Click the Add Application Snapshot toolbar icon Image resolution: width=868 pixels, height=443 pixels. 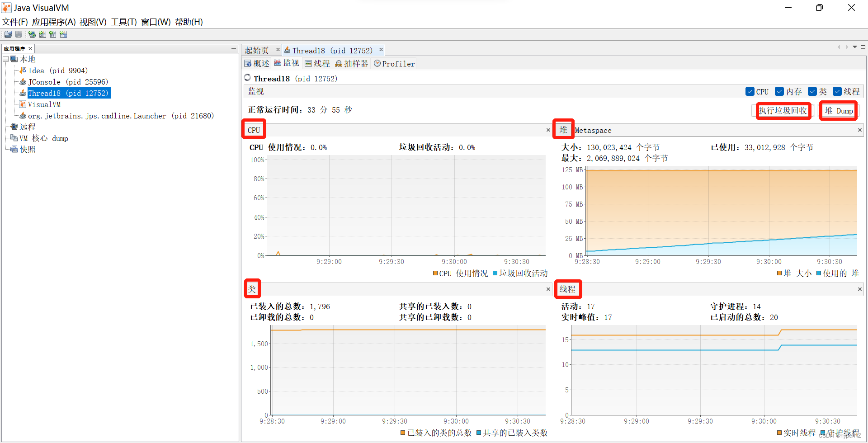63,34
